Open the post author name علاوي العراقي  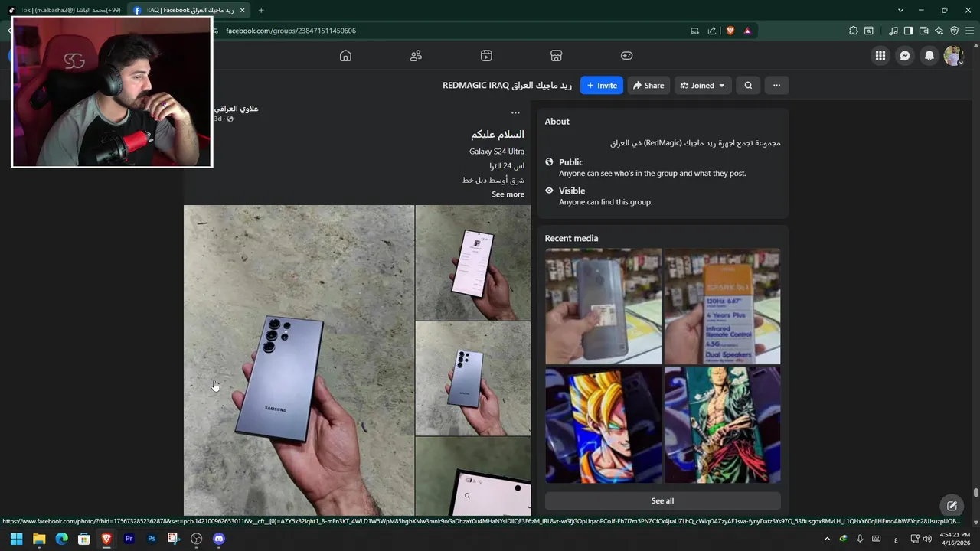(238, 109)
